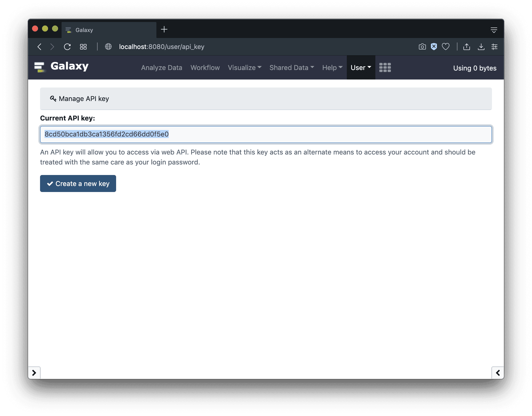Open a new browser tab

click(164, 29)
